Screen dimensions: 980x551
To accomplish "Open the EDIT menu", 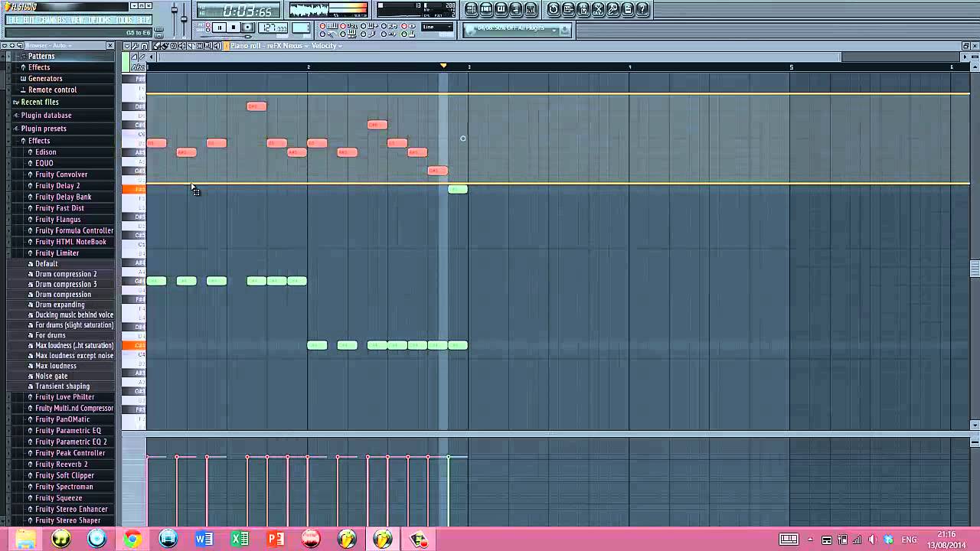I will click(29, 20).
